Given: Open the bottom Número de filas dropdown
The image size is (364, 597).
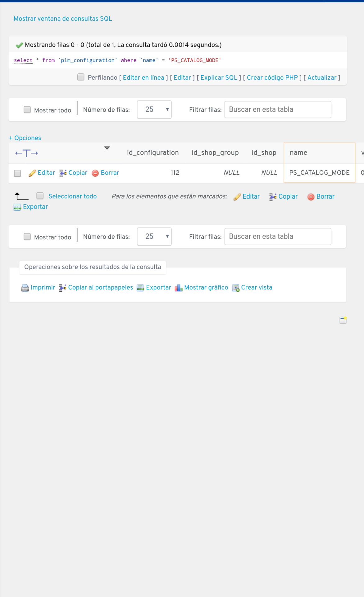Looking at the screenshot, I should [154, 237].
